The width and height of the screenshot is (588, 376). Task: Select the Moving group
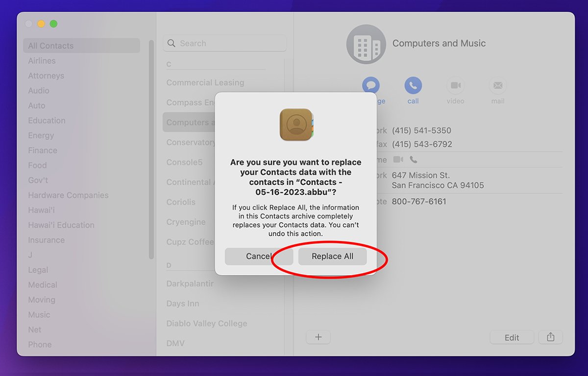pos(42,300)
